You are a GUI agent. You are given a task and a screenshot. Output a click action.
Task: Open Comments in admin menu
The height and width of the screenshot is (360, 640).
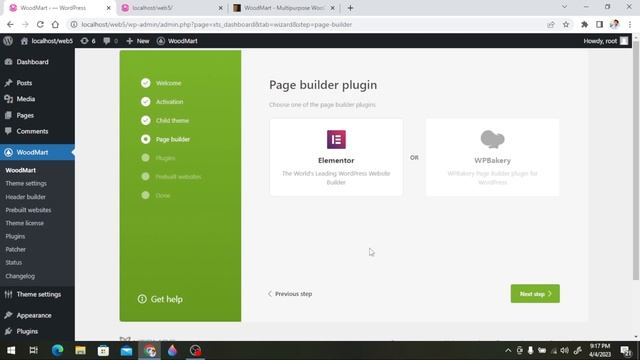point(37,131)
